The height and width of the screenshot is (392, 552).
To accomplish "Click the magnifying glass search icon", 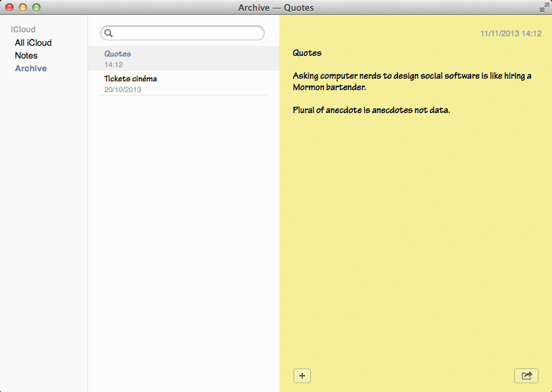I will [x=109, y=33].
